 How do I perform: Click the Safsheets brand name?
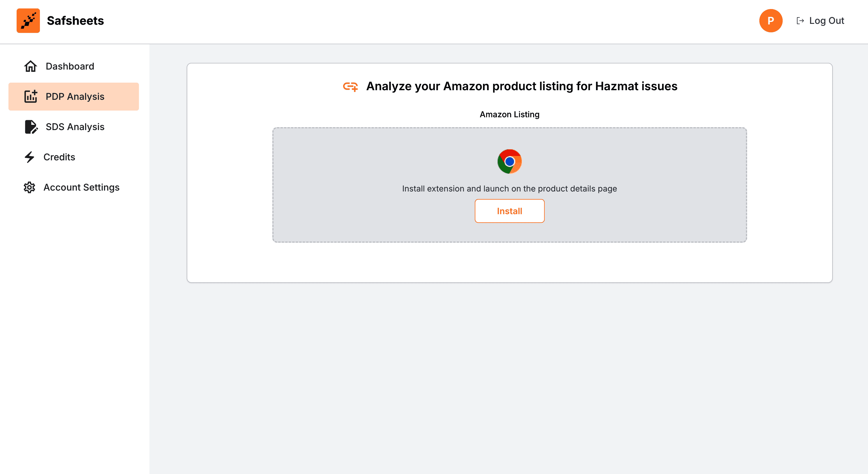(75, 21)
